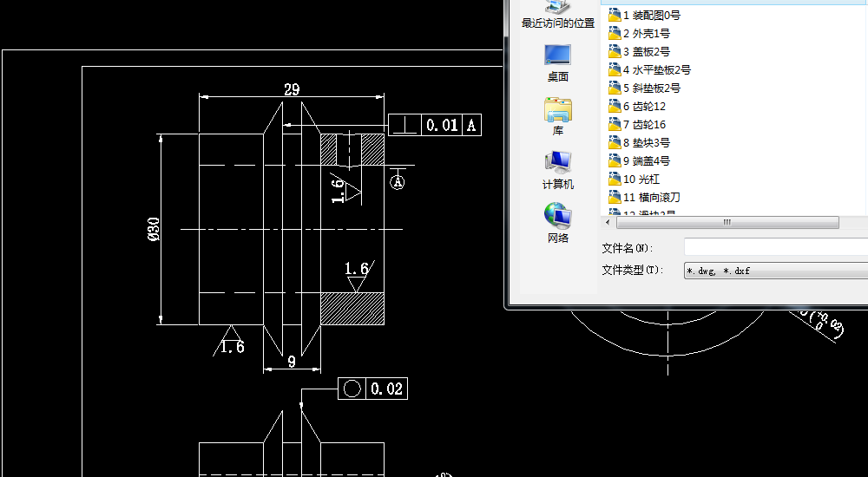Click the file list left scroll arrow

coord(608,222)
